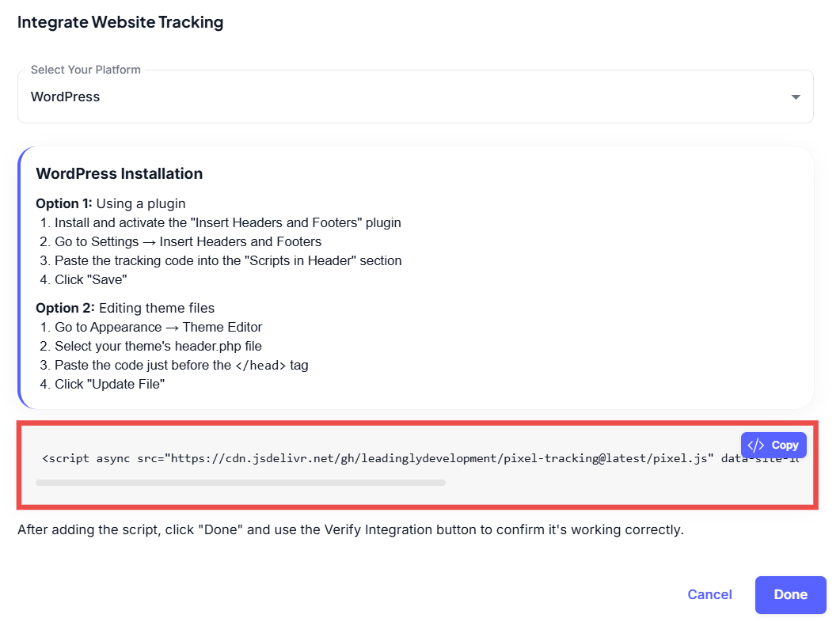The image size is (840, 626).
Task: Click the Done button
Action: click(790, 594)
